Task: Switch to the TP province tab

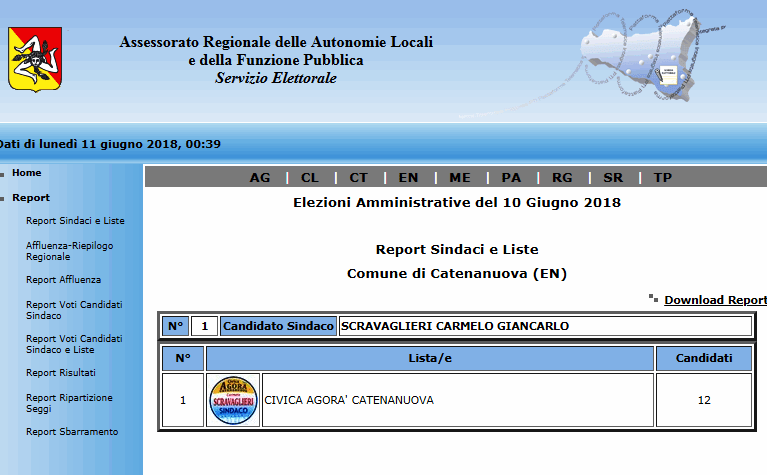Action: pos(662,178)
